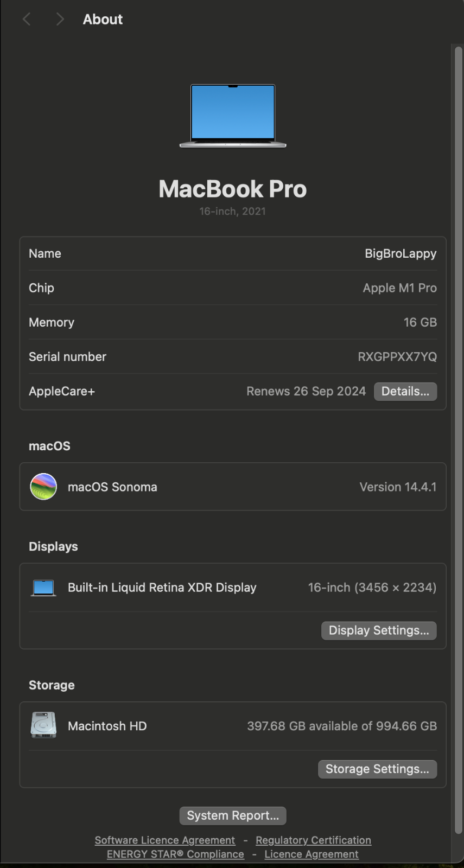Click the MacBook Pro laptop illustration
The image size is (464, 868).
233,116
